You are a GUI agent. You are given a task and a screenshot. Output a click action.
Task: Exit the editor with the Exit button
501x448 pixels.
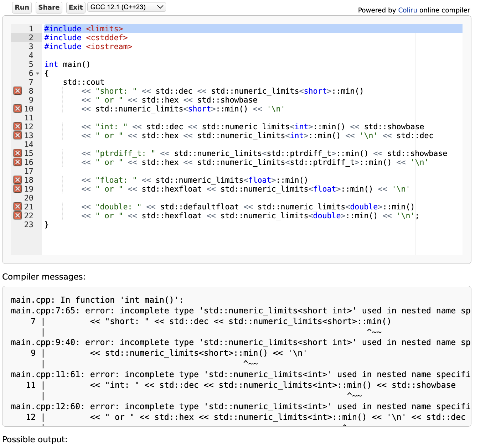[x=76, y=7]
